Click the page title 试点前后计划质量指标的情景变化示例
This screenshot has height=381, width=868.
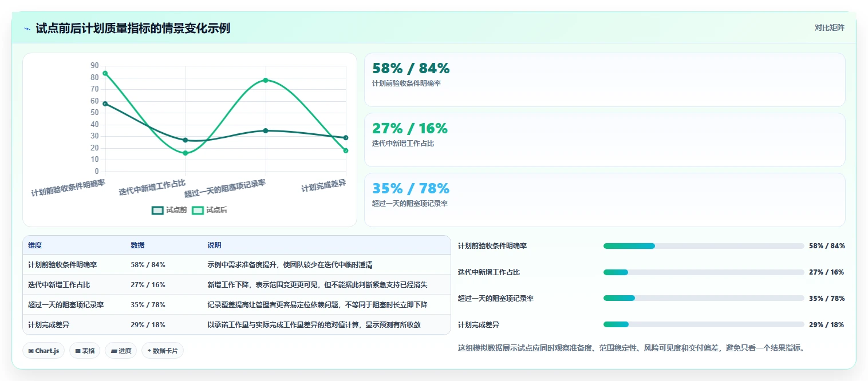(133, 28)
